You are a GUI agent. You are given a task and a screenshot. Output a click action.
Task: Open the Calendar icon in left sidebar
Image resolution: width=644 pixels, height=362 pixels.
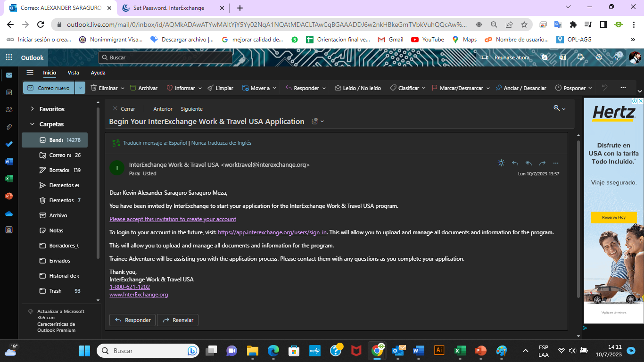9,92
